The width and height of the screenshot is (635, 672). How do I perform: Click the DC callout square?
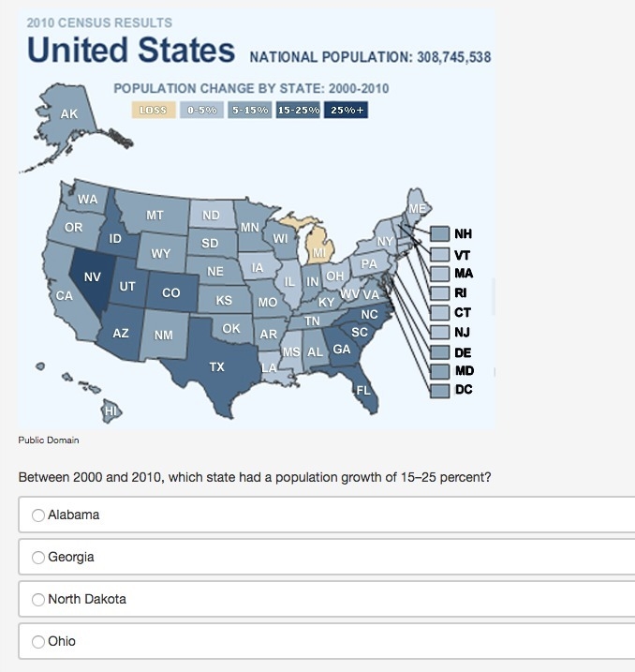point(440,391)
